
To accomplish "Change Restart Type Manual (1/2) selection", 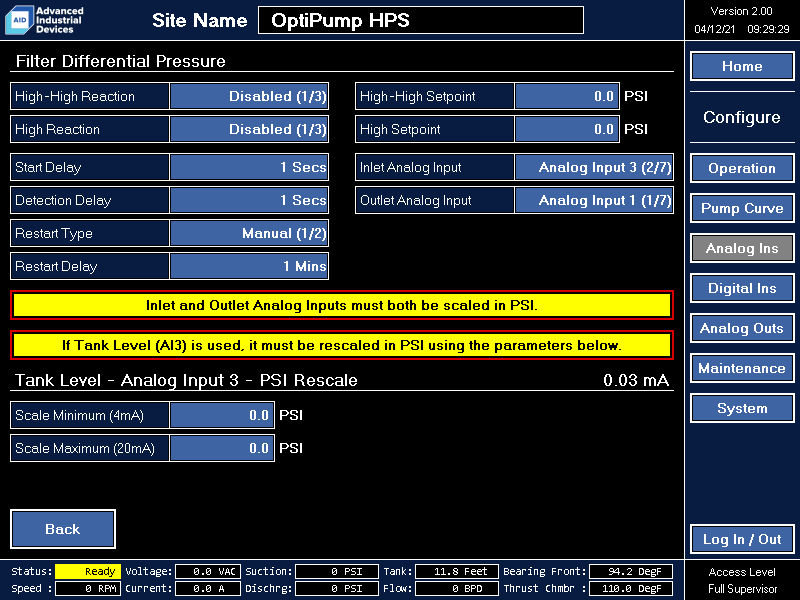I will pyautogui.click(x=249, y=234).
